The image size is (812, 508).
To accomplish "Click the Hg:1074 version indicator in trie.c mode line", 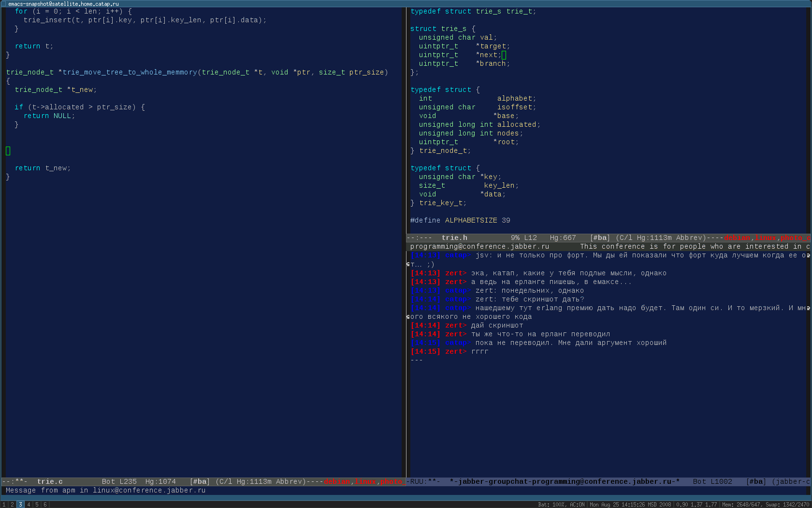I will click(x=160, y=481).
